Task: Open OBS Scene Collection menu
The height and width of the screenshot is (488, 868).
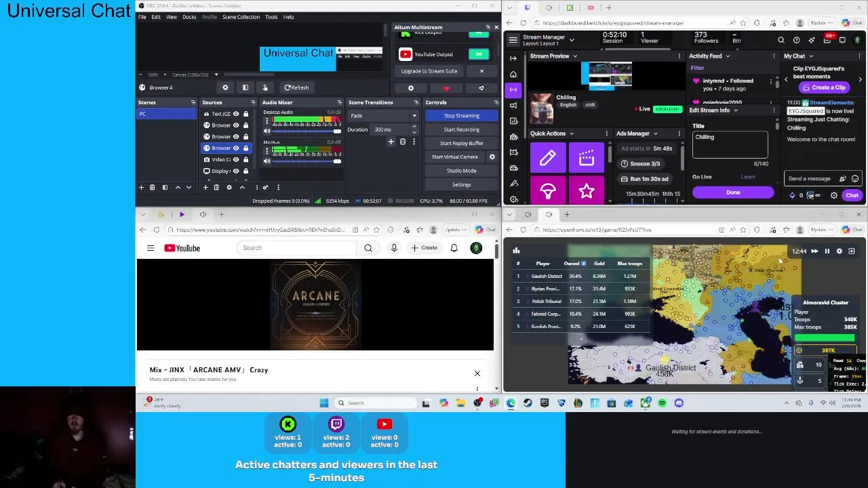Action: pos(241,17)
